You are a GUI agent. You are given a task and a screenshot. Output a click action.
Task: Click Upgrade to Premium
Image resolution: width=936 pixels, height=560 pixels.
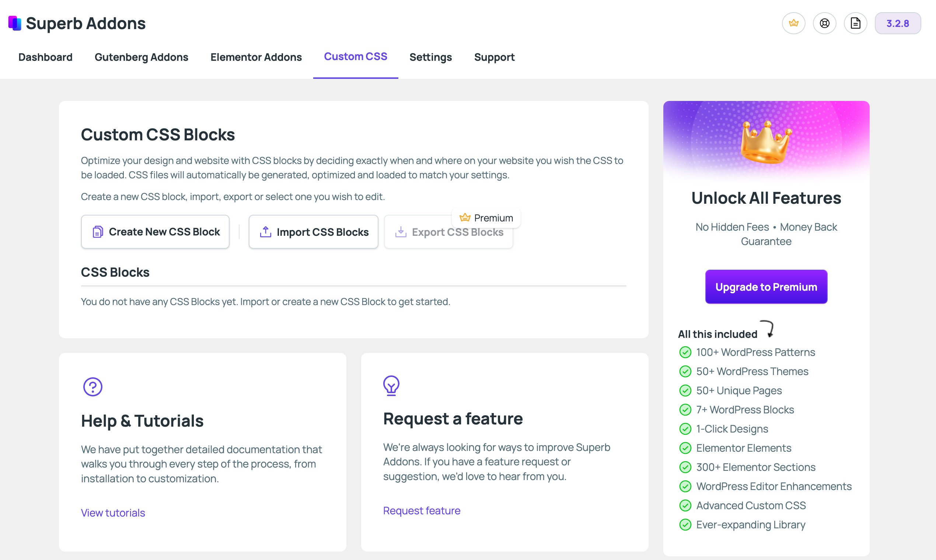[766, 286]
